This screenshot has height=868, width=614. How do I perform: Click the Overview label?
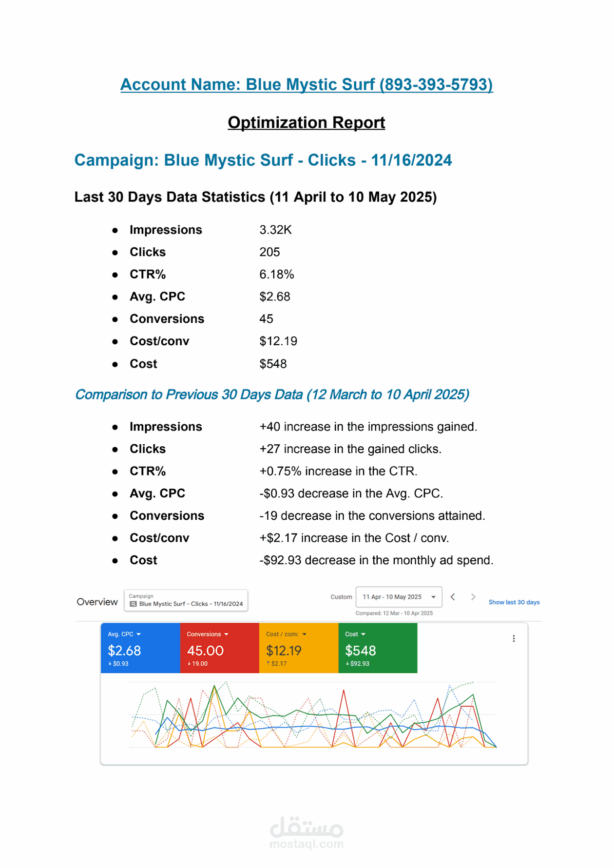point(97,602)
